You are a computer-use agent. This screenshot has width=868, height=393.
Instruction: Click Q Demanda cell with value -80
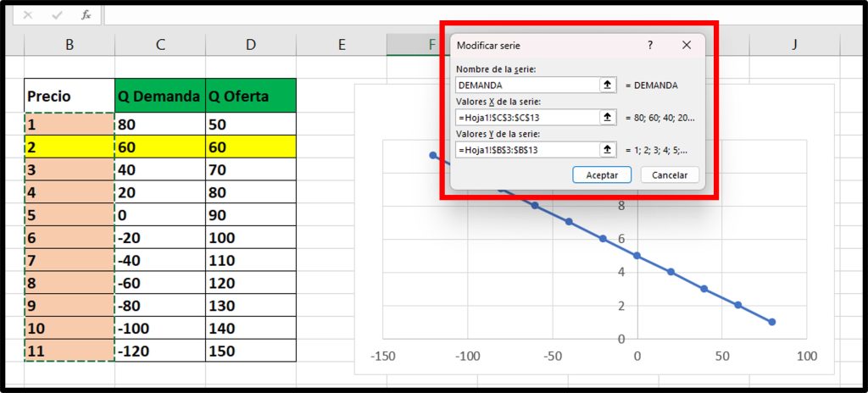[x=160, y=306]
